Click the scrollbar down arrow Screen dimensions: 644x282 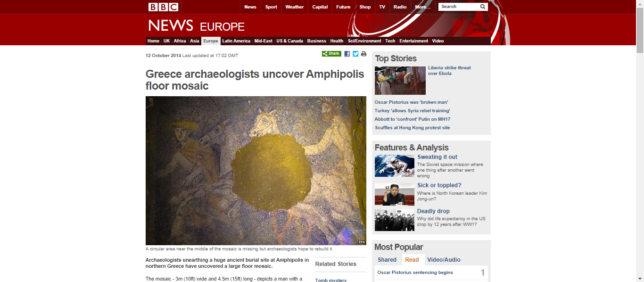click(640, 278)
